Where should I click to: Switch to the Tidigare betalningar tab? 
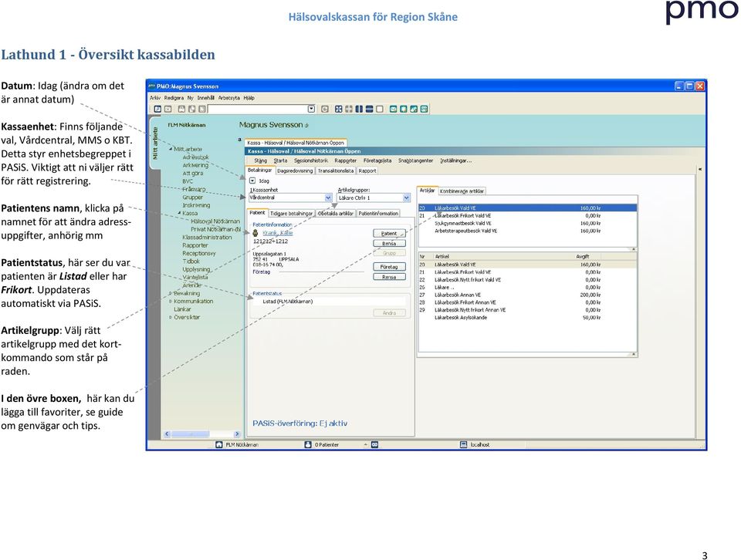click(x=292, y=214)
